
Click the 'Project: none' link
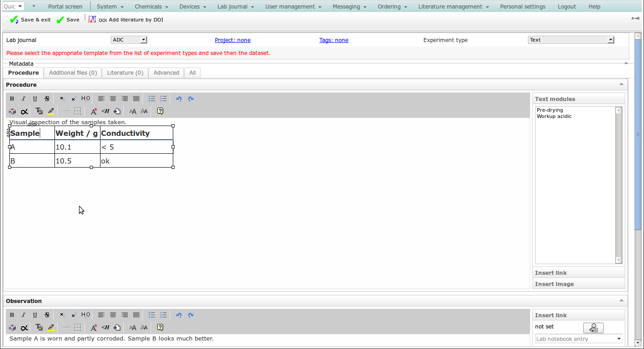tap(233, 40)
